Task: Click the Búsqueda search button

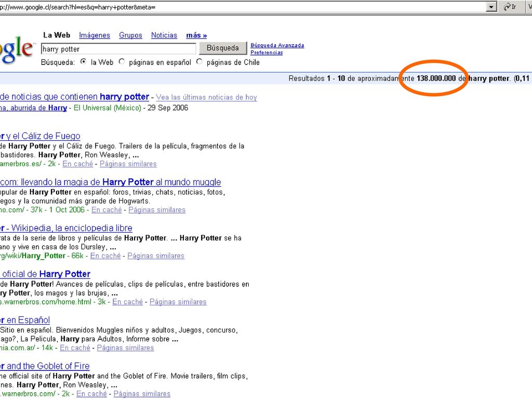Action: click(222, 48)
